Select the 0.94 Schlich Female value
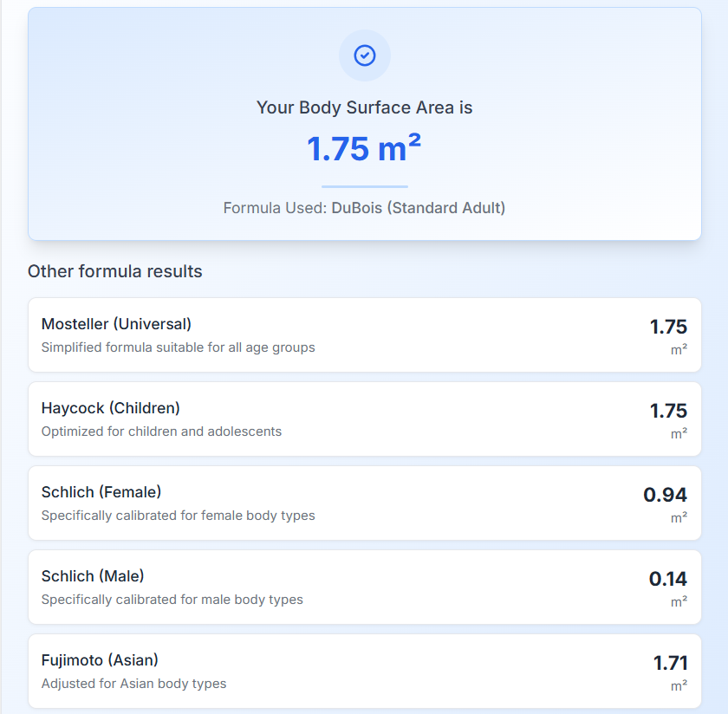The height and width of the screenshot is (714, 728). [x=666, y=495]
